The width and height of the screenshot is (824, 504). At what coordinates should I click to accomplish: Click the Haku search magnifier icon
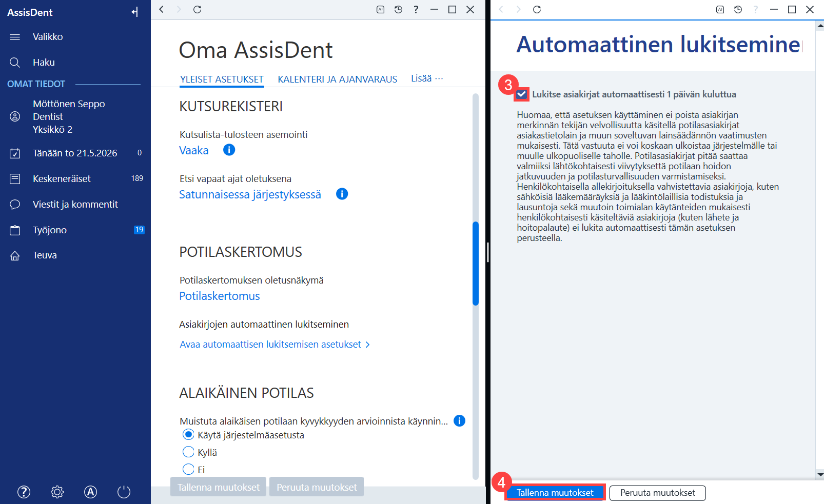[15, 63]
